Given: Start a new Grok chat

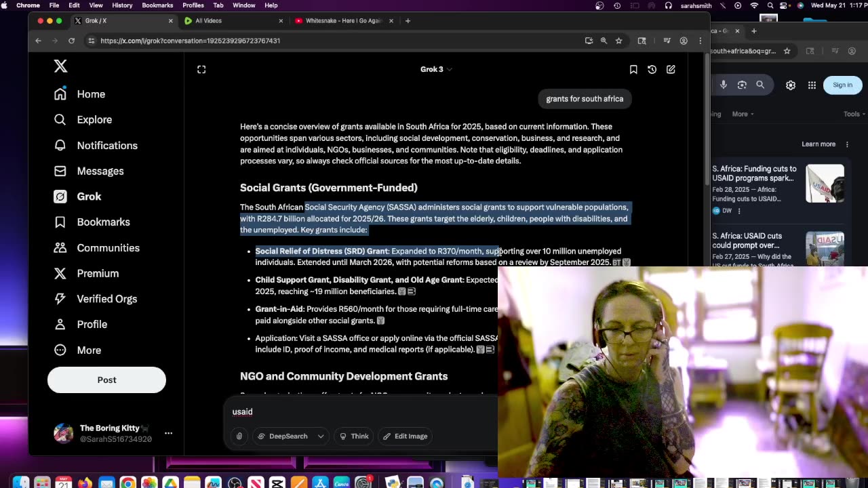Looking at the screenshot, I should pos(671,69).
